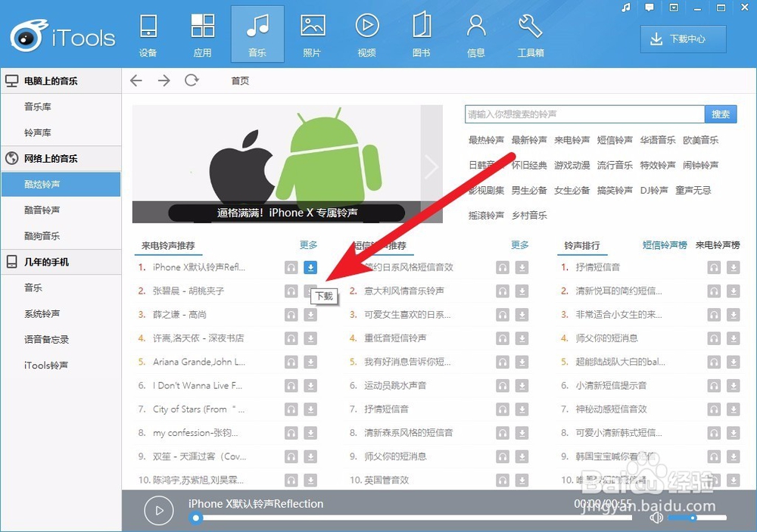The image size is (757, 532).
Task: Select the 音乐 (Music) toolbar tab
Action: (x=257, y=35)
